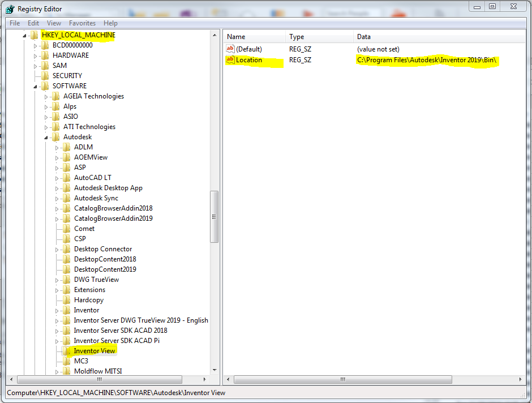This screenshot has height=403, width=532.
Task: Click the tree pane horizontal scrollbar thumb
Action: pyautogui.click(x=100, y=379)
